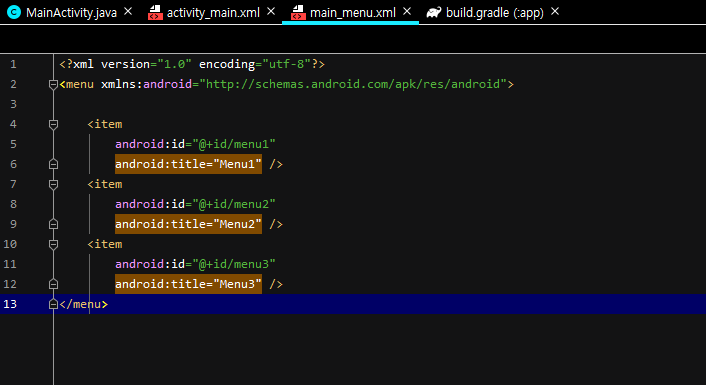This screenshot has height=385, width=706.
Task: Click the Gradle elephant icon
Action: 434,12
